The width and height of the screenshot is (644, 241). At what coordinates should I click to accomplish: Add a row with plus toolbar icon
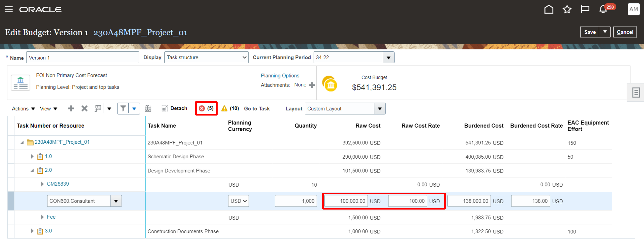coord(71,109)
